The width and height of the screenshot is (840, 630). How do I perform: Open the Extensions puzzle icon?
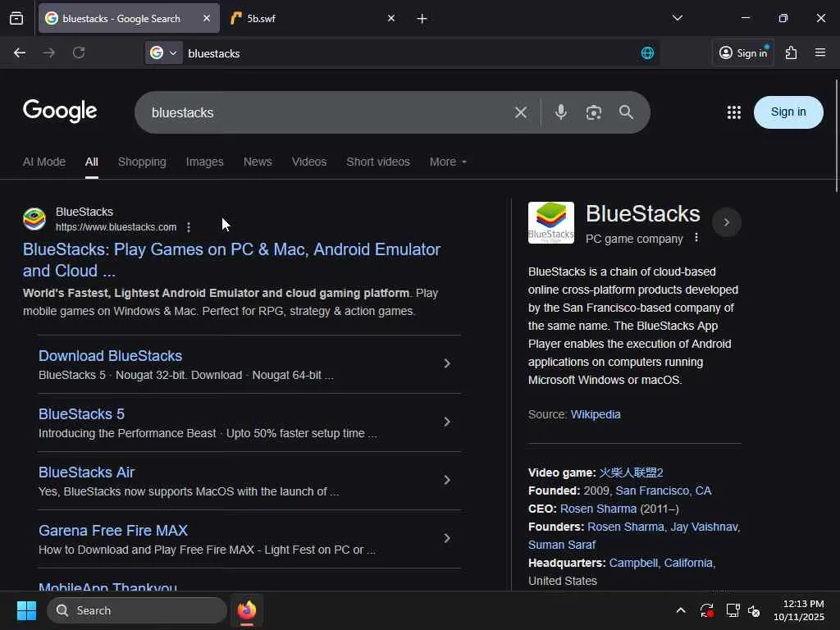pos(792,52)
